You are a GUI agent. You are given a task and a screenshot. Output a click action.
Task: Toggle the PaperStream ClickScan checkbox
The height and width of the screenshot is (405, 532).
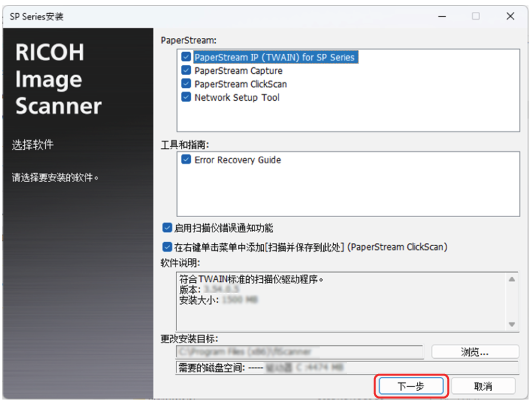pyautogui.click(x=186, y=83)
